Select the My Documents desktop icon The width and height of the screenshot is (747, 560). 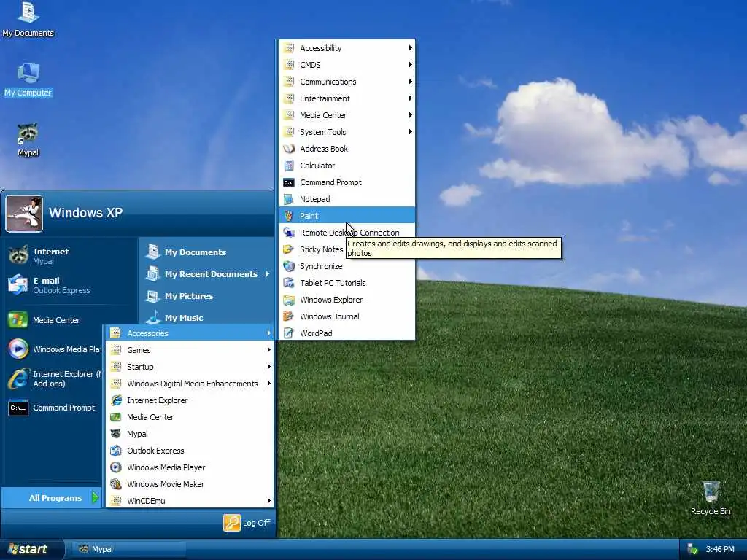pos(28,19)
